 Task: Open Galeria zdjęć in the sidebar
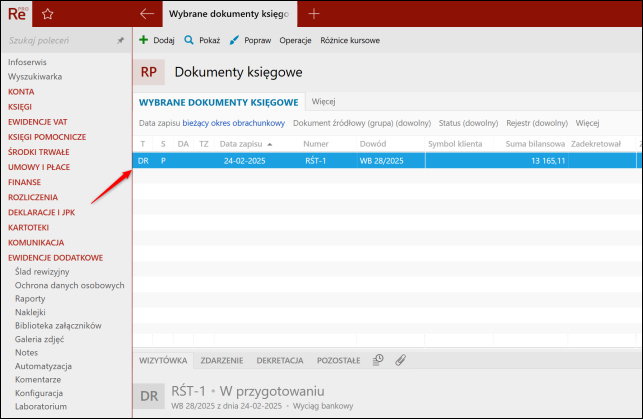pyautogui.click(x=39, y=339)
